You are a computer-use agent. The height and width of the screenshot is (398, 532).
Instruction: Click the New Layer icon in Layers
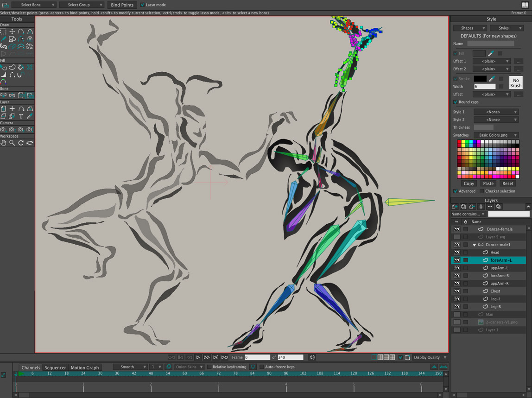(x=455, y=207)
